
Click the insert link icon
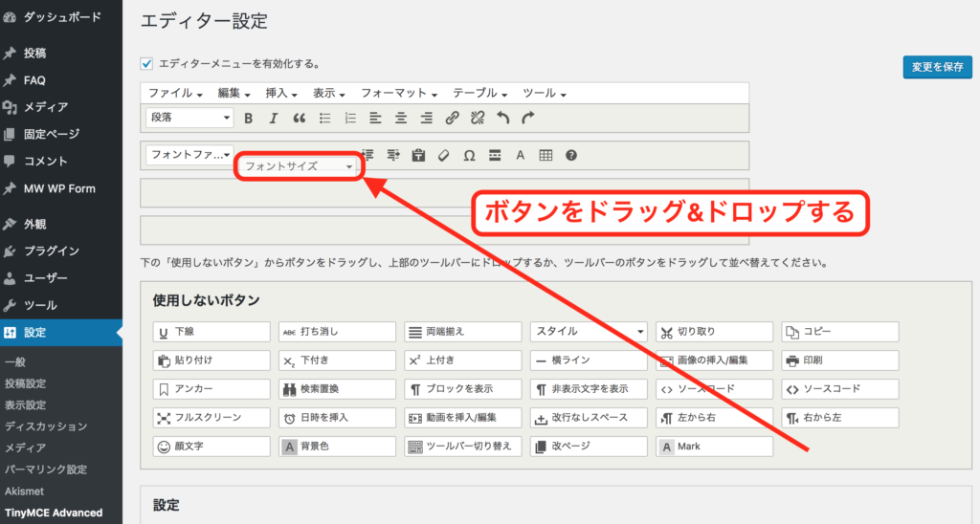(453, 119)
